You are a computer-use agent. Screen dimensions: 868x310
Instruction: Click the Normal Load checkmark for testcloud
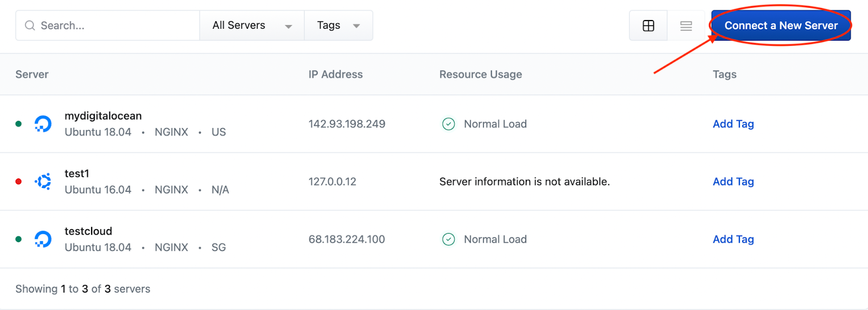449,239
